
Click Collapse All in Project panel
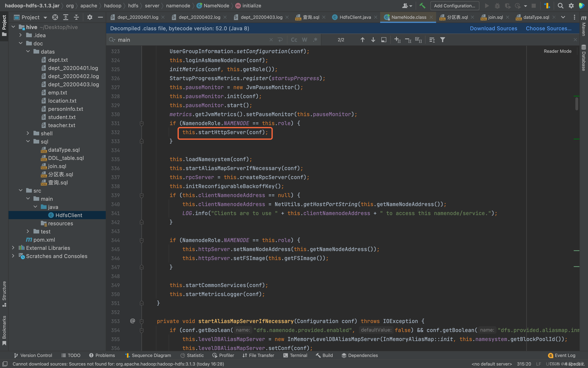[x=76, y=17]
